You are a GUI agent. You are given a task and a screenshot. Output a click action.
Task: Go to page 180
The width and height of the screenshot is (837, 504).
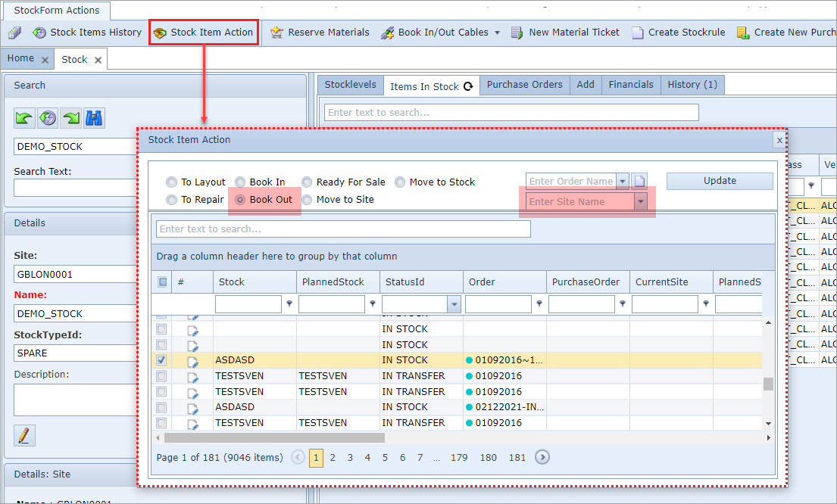pos(488,458)
